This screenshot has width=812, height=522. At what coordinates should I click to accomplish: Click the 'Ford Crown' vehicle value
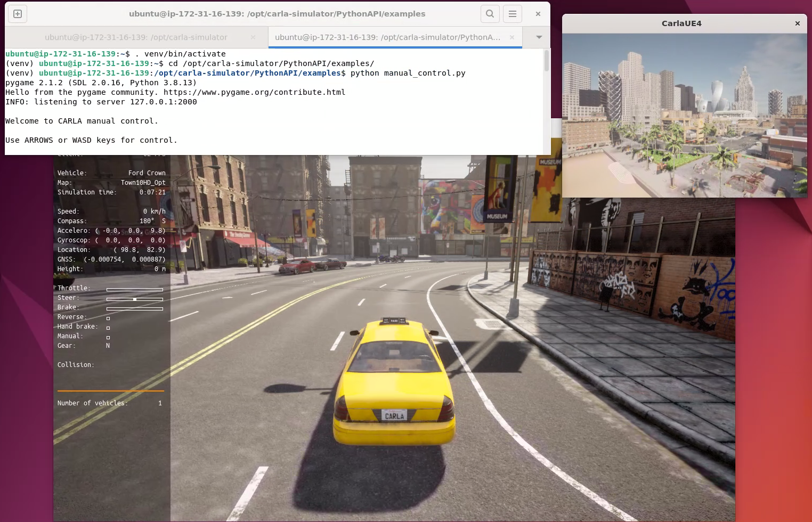click(147, 173)
